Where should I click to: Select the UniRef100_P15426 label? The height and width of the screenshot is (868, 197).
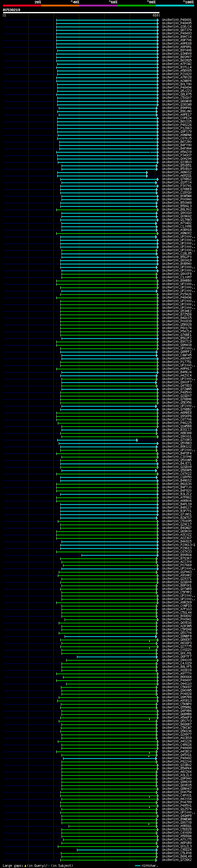177,294
